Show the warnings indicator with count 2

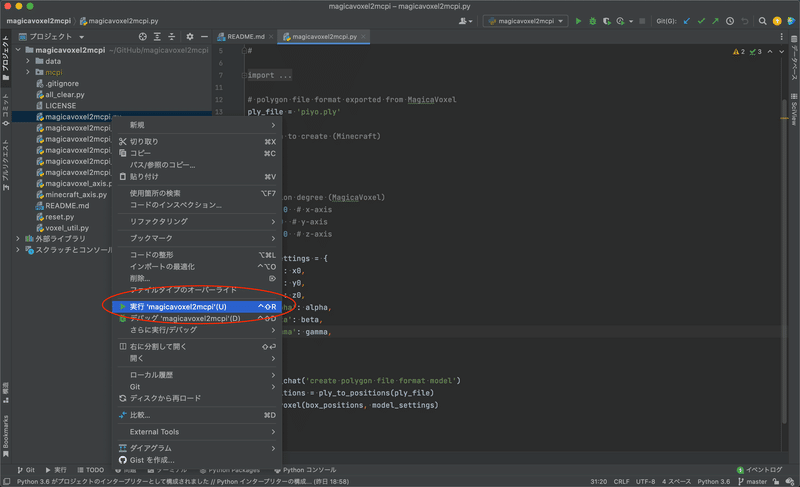739,52
